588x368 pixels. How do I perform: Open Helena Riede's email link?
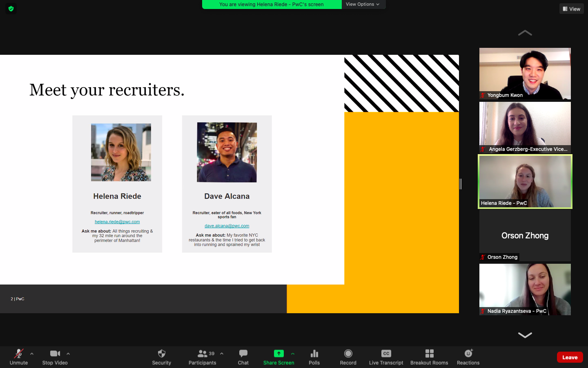pyautogui.click(x=117, y=221)
